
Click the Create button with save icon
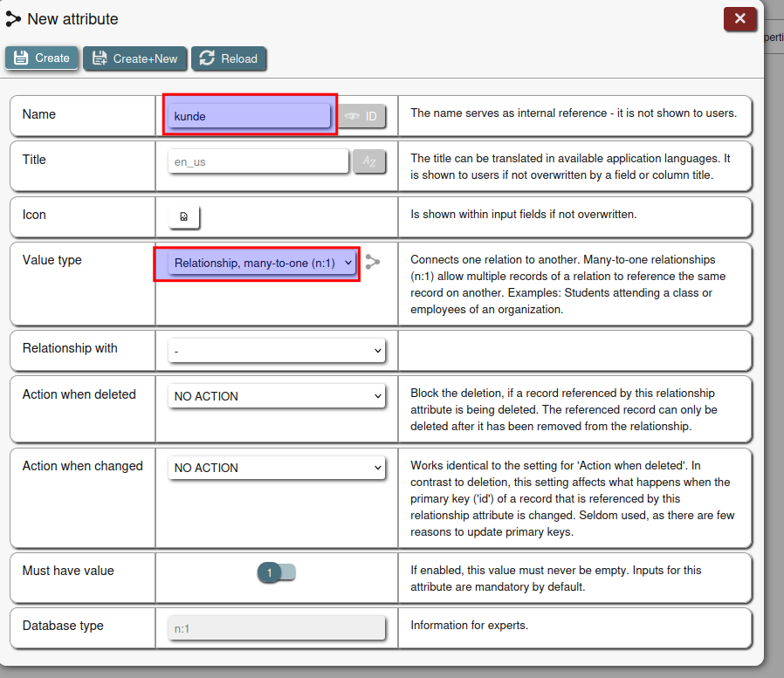coord(42,58)
